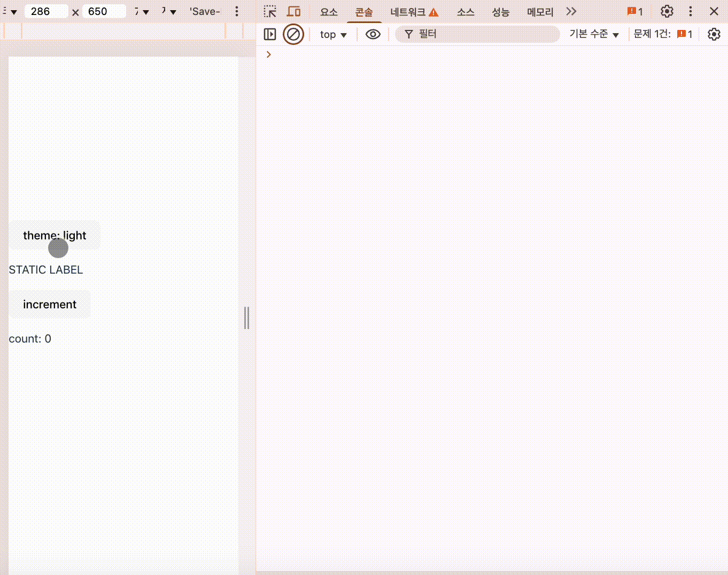Switch to the 네트워크 tab
Viewport: 728px width, 575px height.
[414, 12]
